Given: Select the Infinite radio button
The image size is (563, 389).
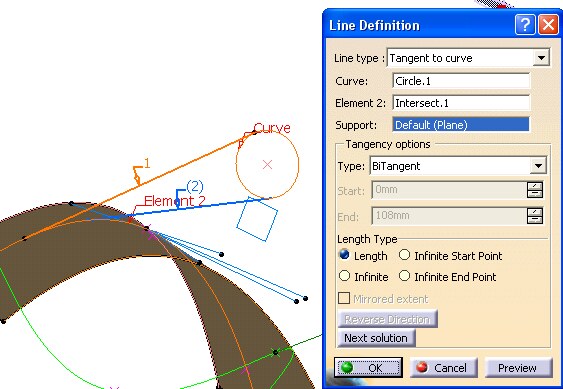Looking at the screenshot, I should [344, 276].
